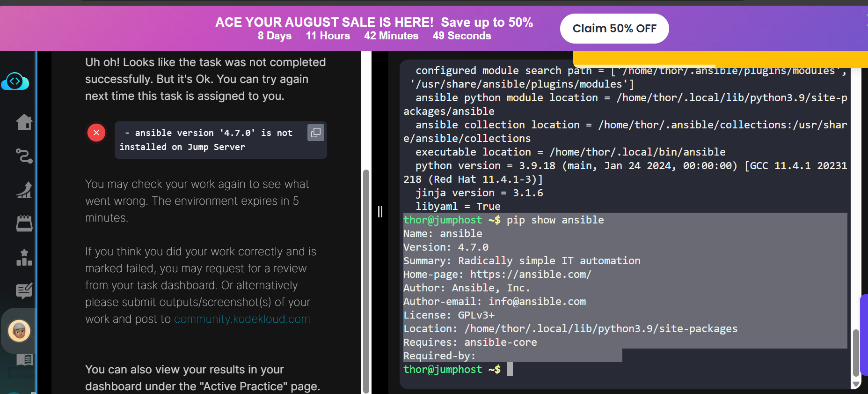The width and height of the screenshot is (868, 394).
Task: Open the feedback note sidebar icon
Action: click(24, 291)
